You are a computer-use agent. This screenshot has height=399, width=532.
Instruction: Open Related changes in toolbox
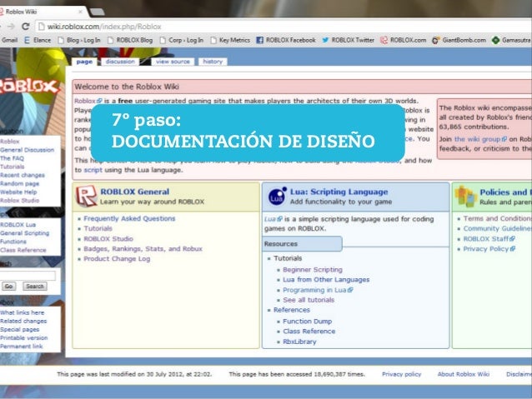point(23,321)
